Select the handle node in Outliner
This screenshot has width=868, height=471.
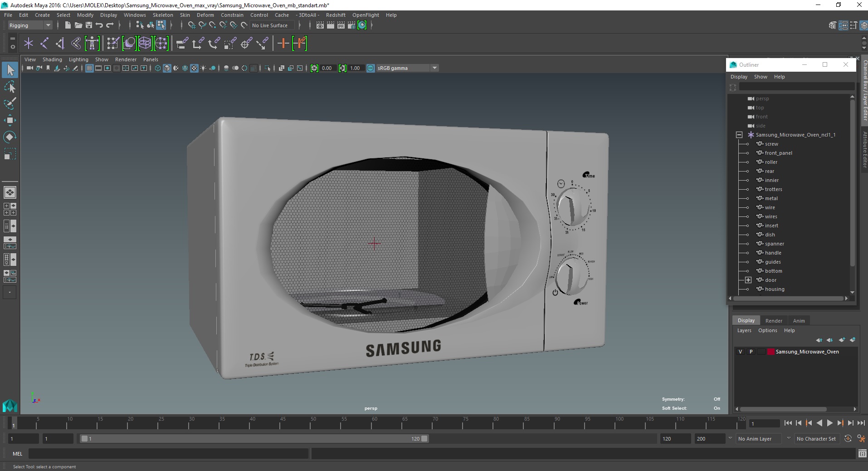(x=773, y=253)
